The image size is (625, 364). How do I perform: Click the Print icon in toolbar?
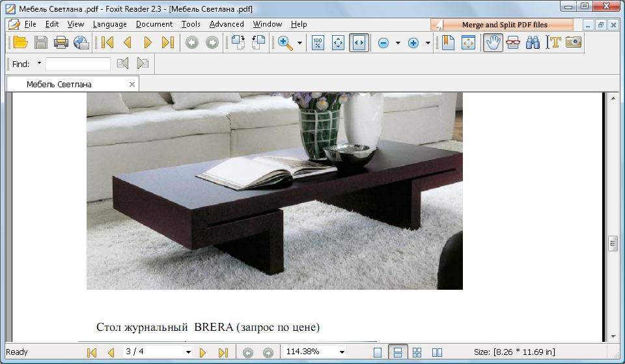click(x=61, y=43)
